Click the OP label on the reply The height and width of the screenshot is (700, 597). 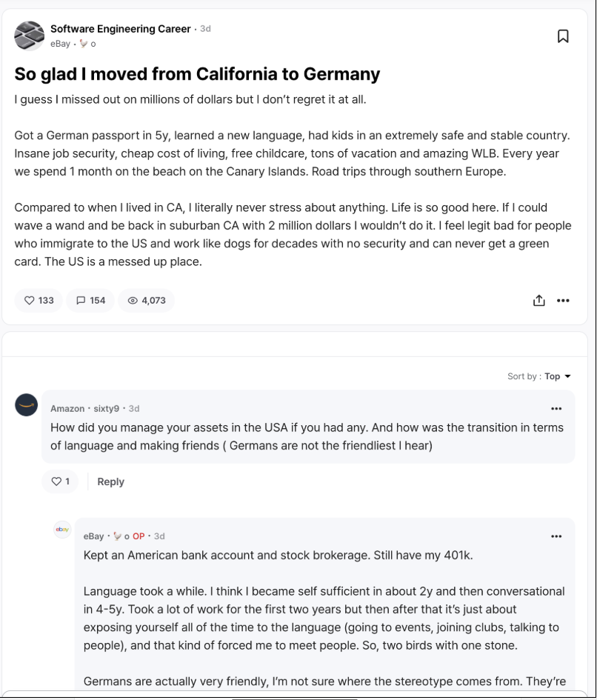[139, 536]
